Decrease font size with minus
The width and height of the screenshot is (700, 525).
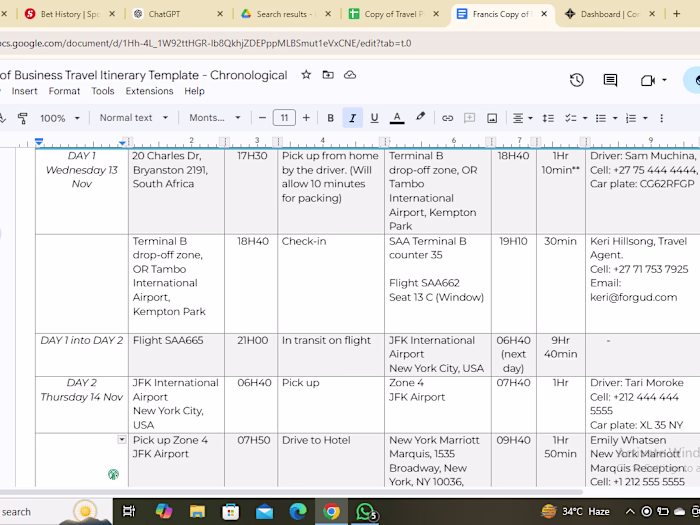(262, 118)
